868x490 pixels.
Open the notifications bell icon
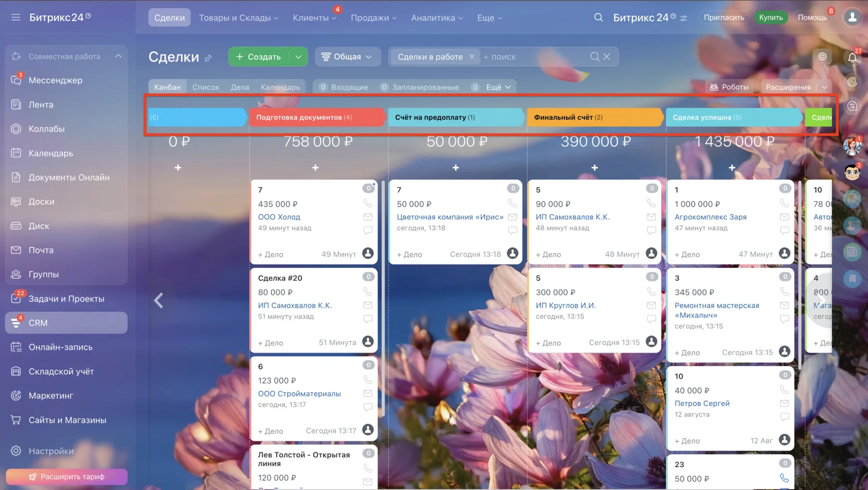click(x=853, y=57)
